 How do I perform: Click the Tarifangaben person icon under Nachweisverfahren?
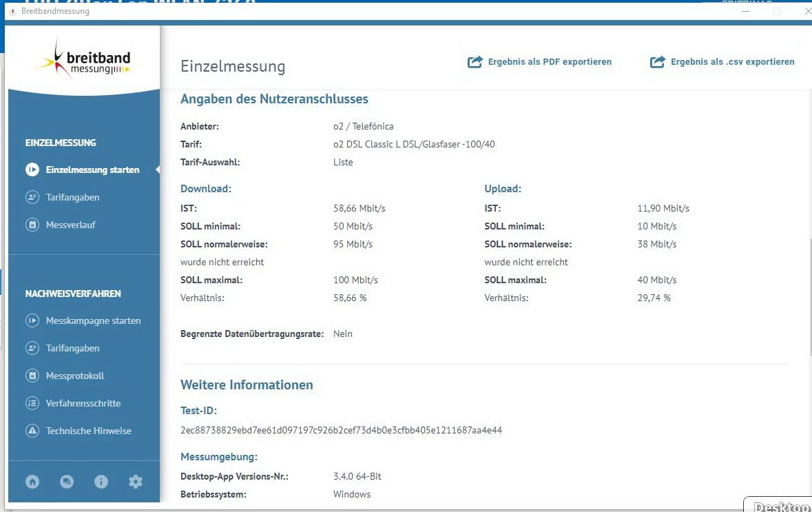32,348
